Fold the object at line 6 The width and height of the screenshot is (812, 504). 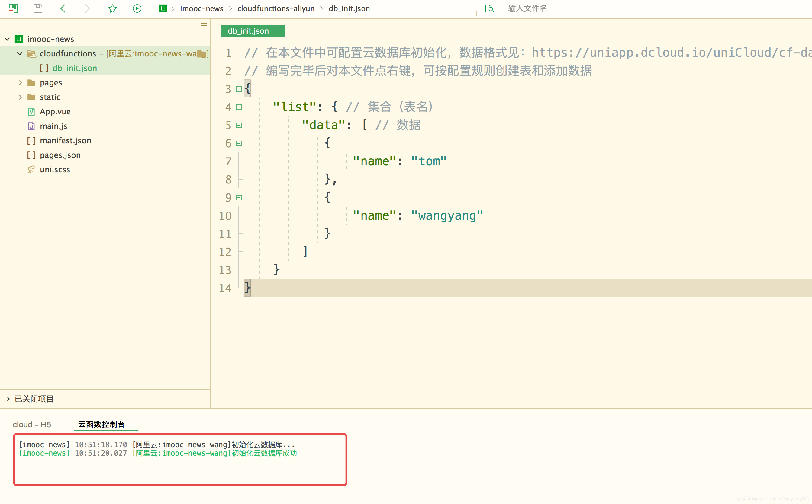click(x=239, y=143)
